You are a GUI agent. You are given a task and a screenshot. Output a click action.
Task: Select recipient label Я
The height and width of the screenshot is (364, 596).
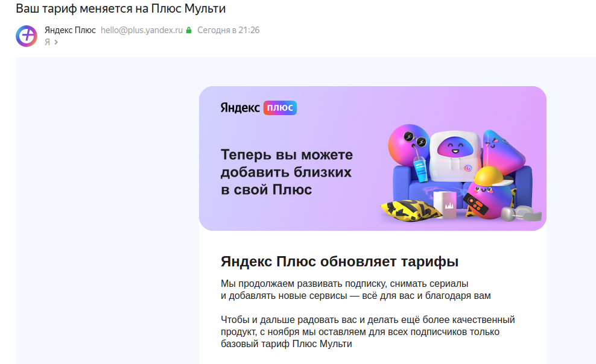point(48,42)
